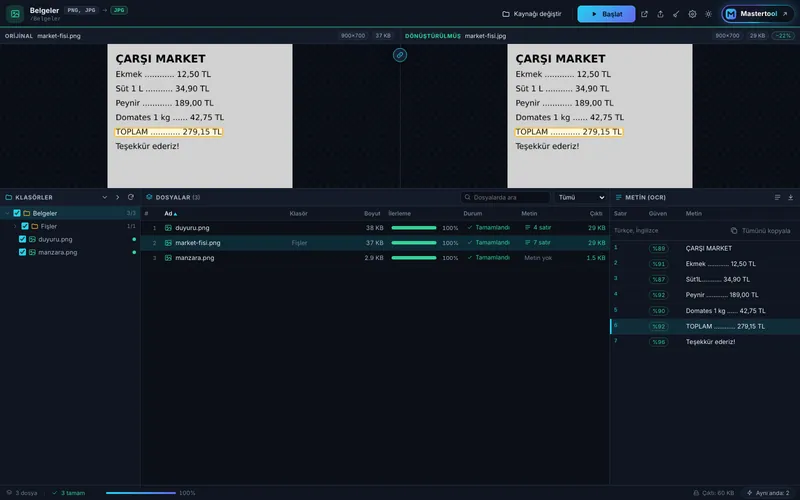Click the search magnifier icon in Dosyalarda ara

tap(467, 197)
